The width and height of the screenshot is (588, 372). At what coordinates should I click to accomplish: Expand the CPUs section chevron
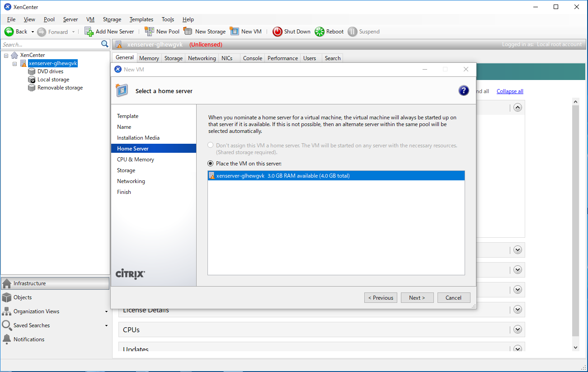518,330
